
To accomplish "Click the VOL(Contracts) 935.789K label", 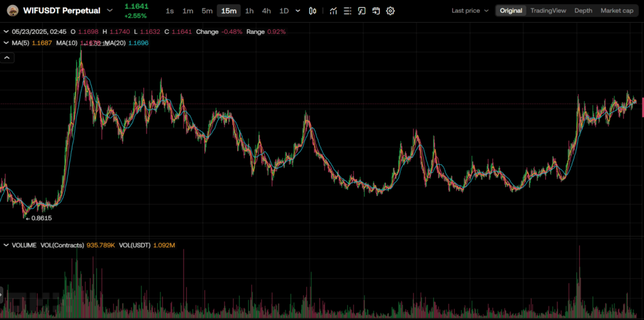I will point(77,245).
